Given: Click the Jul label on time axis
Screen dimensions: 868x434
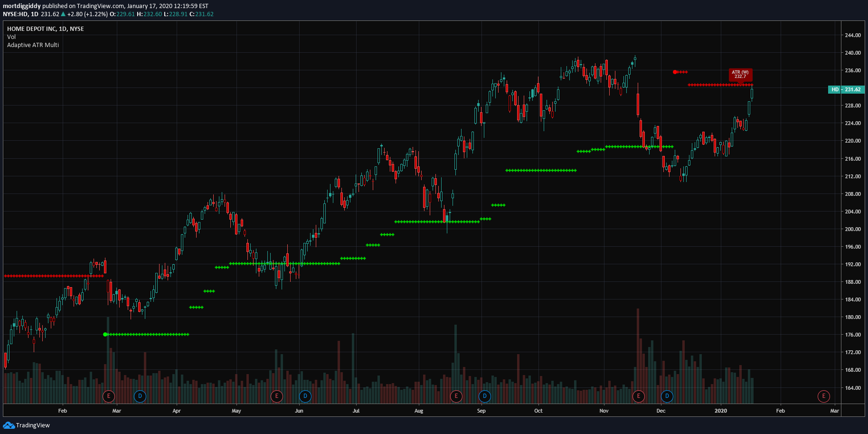Looking at the screenshot, I should [x=356, y=411].
